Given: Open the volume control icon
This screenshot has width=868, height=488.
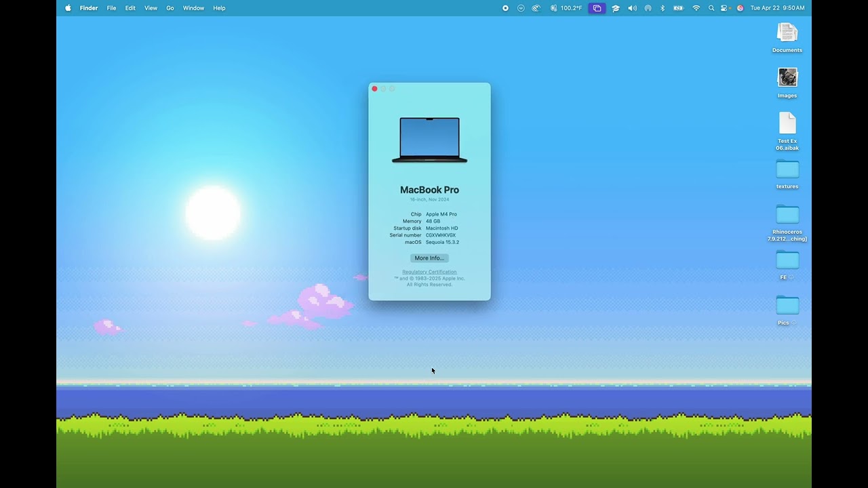Looking at the screenshot, I should [x=632, y=8].
